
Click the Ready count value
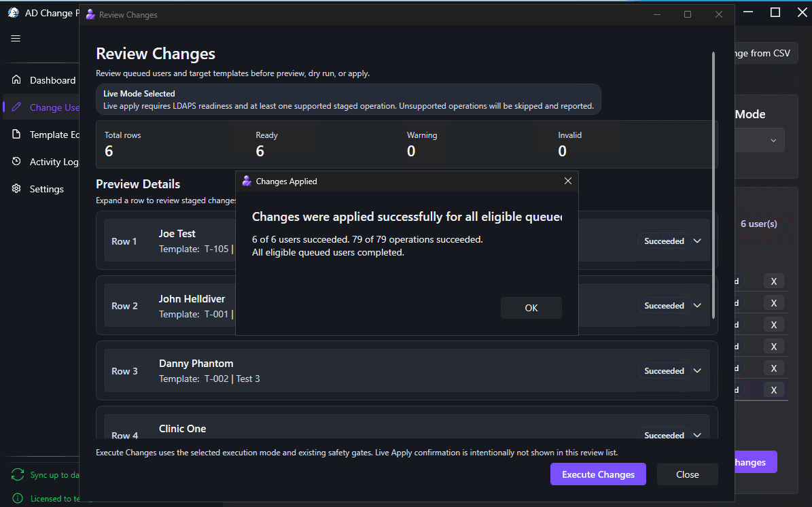260,151
